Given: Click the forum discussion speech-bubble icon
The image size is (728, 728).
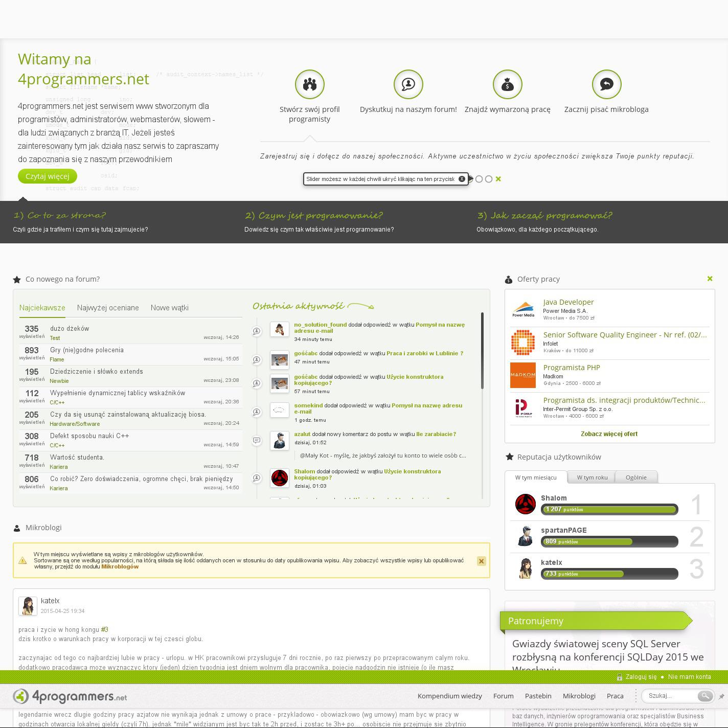Looking at the screenshot, I should point(408,84).
